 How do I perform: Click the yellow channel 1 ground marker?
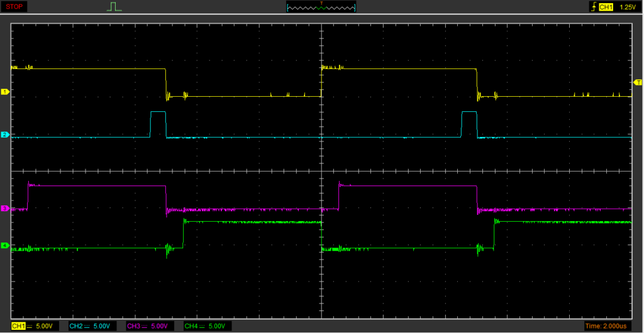coord(5,92)
